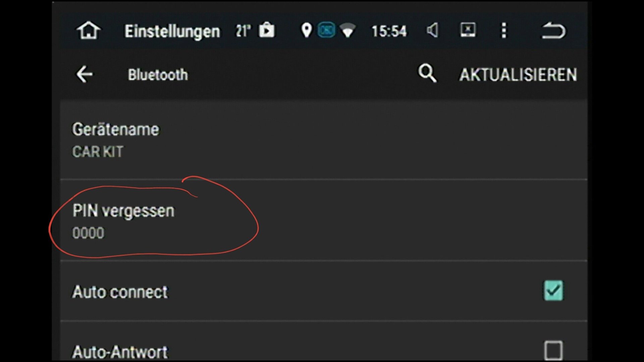Image resolution: width=644 pixels, height=362 pixels.
Task: Tap the screen-off display icon
Action: (468, 30)
